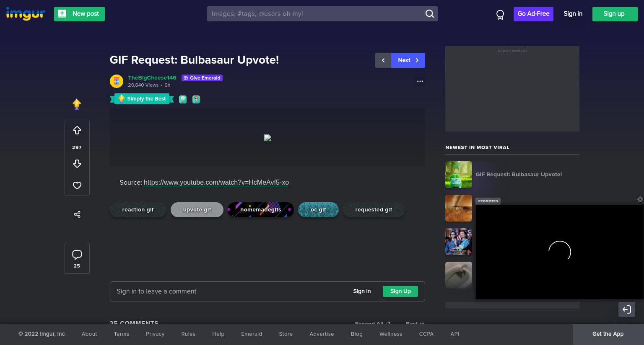Click the second user badge icon
The height and width of the screenshot is (345, 644).
[196, 99]
